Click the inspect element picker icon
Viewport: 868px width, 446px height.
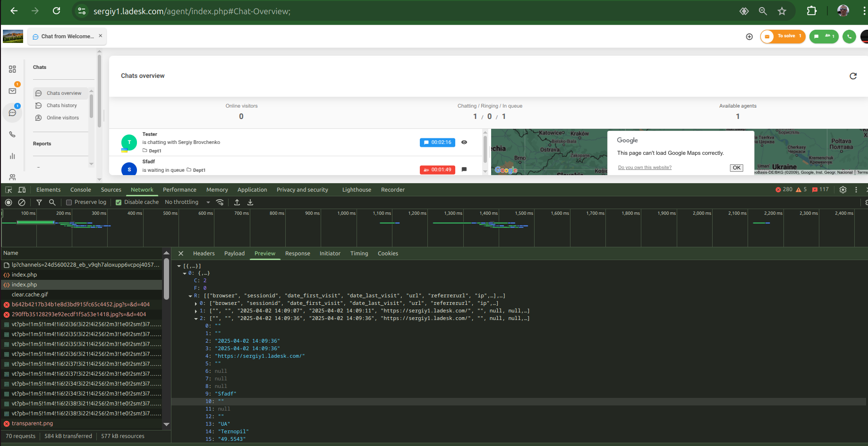pyautogui.click(x=9, y=190)
